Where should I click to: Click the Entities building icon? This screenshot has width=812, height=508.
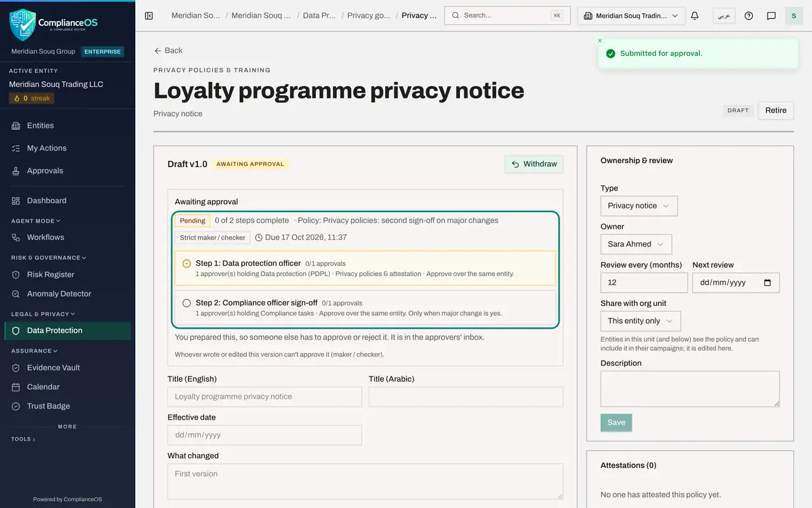point(16,126)
